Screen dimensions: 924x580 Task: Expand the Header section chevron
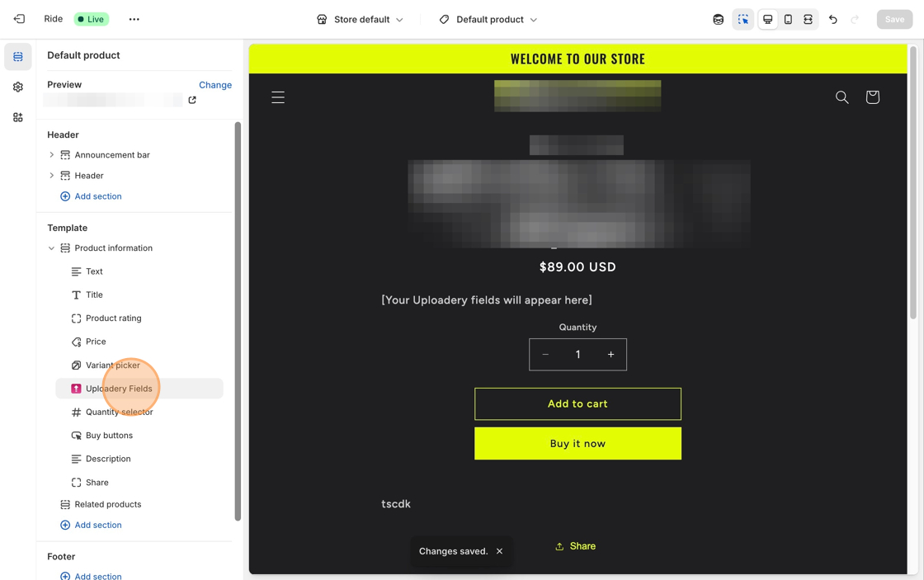pyautogui.click(x=51, y=176)
